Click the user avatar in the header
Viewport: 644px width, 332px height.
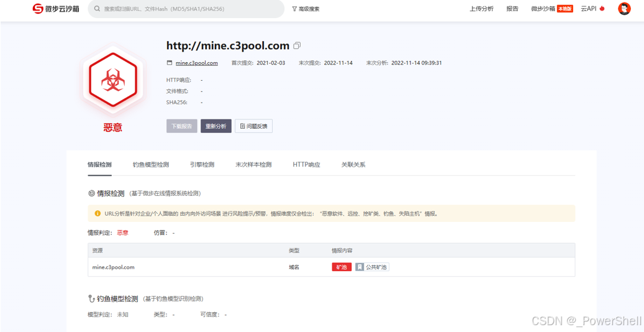click(624, 9)
